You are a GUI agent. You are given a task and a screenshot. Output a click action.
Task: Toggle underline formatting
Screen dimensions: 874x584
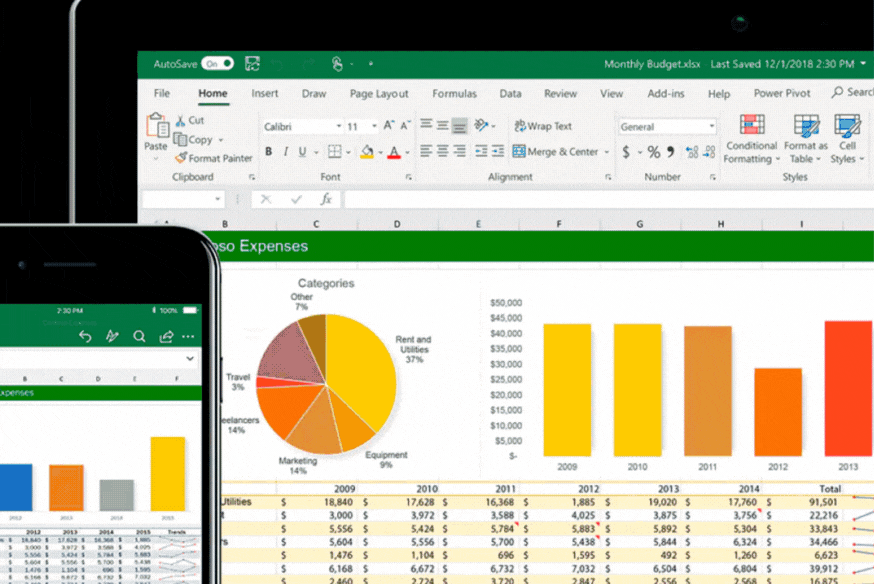(300, 151)
